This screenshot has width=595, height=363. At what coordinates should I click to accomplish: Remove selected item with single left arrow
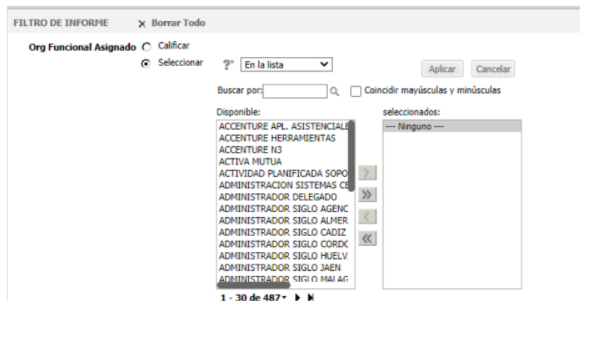coord(367,217)
